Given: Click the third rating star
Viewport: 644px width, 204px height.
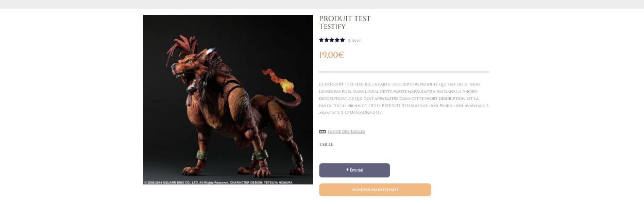Looking at the screenshot, I should tap(332, 40).
